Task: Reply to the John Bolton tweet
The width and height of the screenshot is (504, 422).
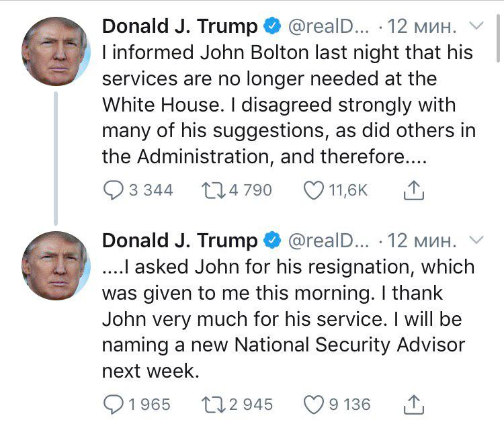Action: pos(114,190)
